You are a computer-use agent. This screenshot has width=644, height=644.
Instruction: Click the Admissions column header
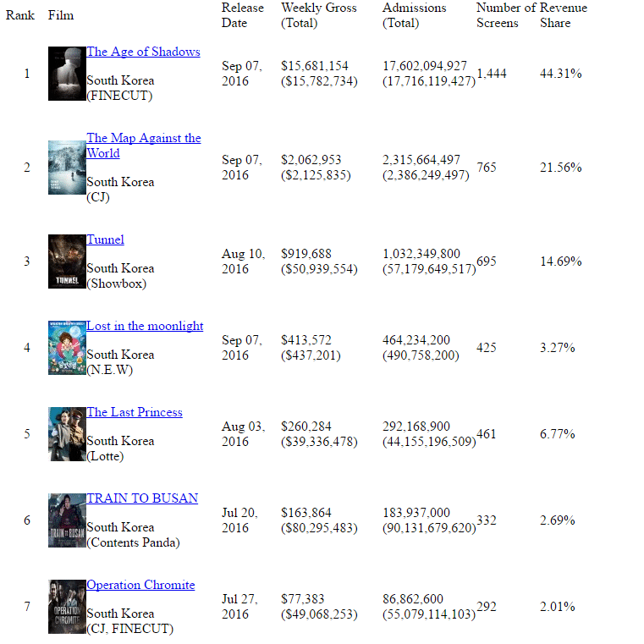coord(414,15)
